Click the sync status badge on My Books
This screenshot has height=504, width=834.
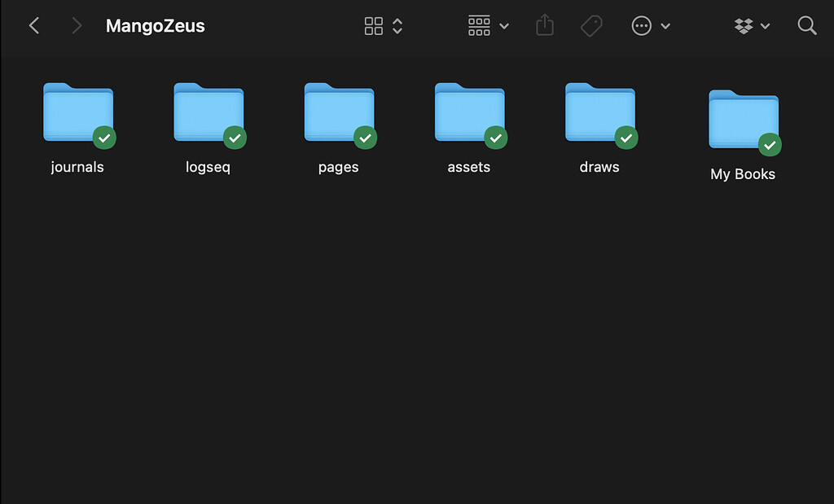(x=770, y=145)
